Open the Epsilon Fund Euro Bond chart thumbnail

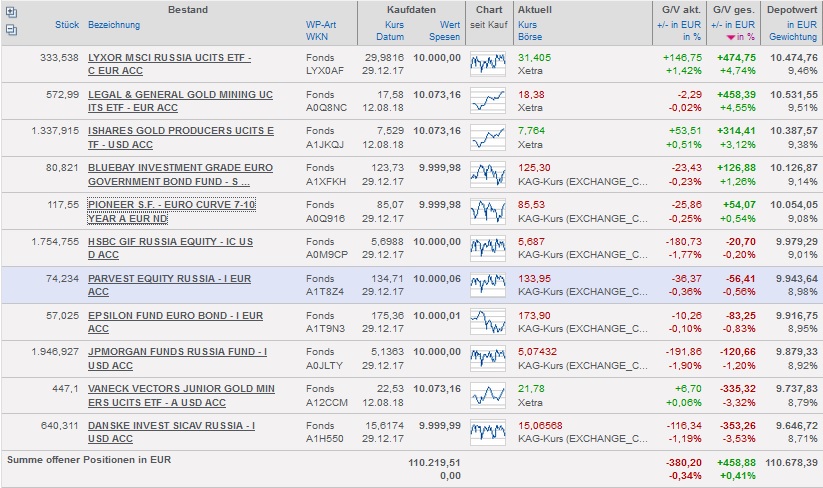click(487, 321)
